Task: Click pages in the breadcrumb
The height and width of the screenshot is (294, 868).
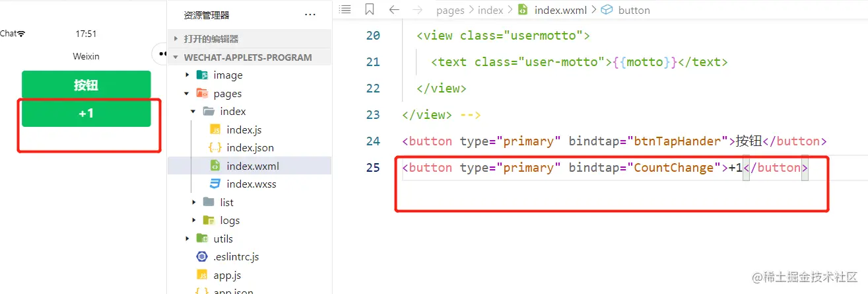Action: point(450,11)
